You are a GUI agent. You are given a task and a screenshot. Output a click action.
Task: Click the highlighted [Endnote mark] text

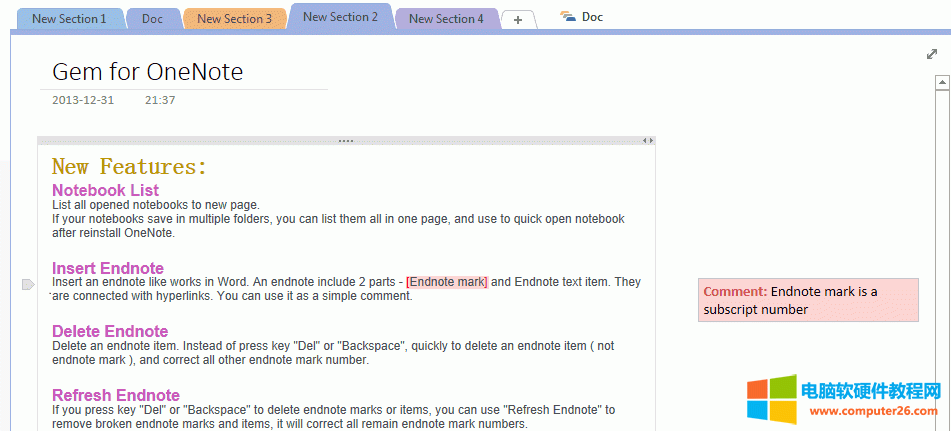click(447, 282)
